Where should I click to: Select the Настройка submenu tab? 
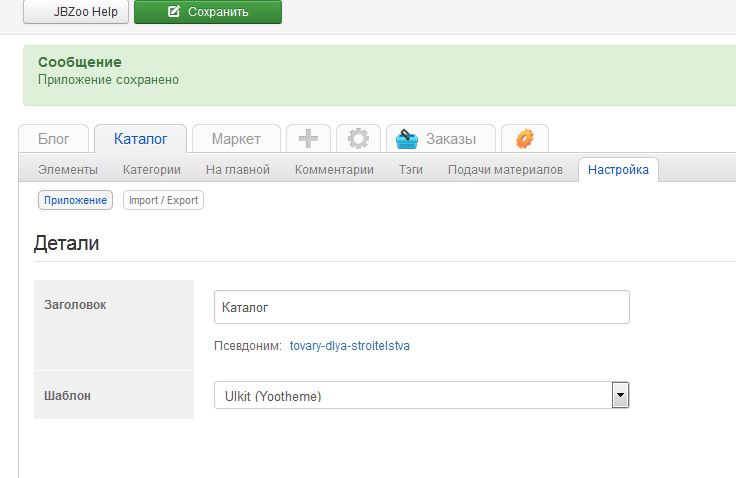(x=618, y=170)
